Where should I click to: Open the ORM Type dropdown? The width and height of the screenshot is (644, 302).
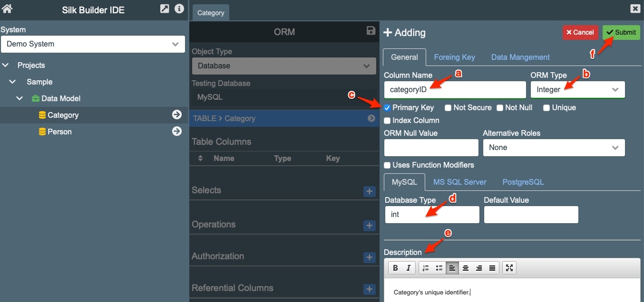click(577, 90)
